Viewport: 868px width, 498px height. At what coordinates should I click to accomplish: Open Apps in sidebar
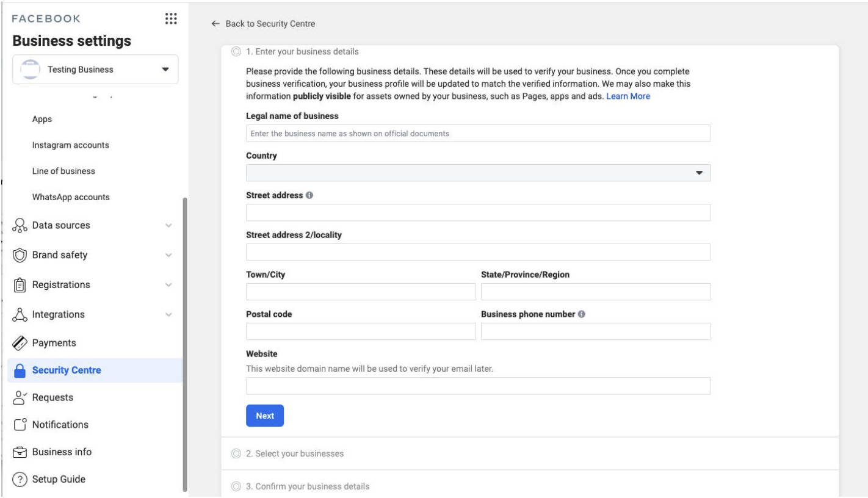point(42,120)
